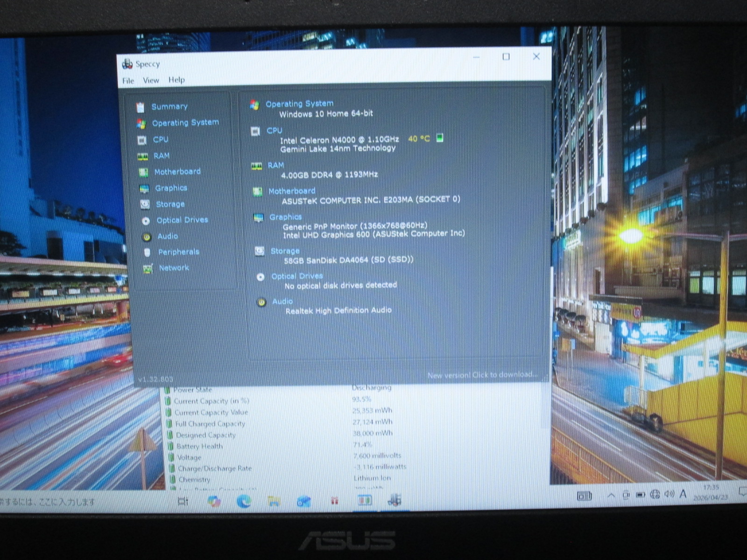Select Motherboard in the left panel

(x=177, y=172)
